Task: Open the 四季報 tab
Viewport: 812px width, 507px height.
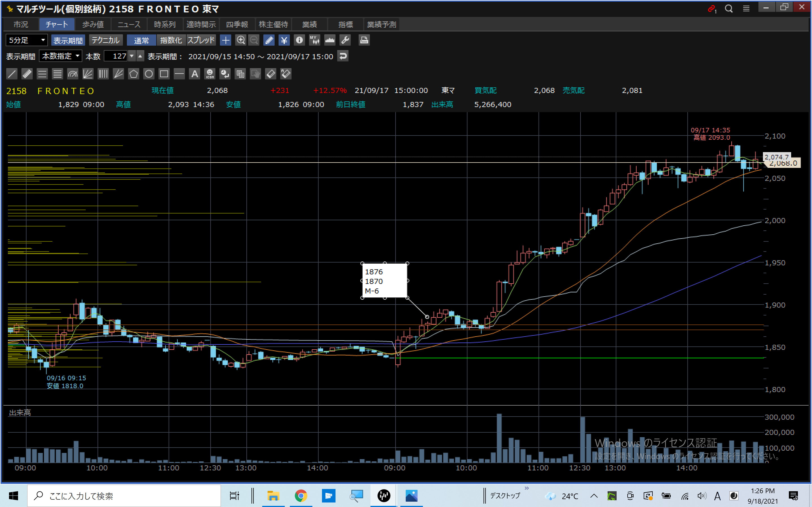Action: pos(237,25)
